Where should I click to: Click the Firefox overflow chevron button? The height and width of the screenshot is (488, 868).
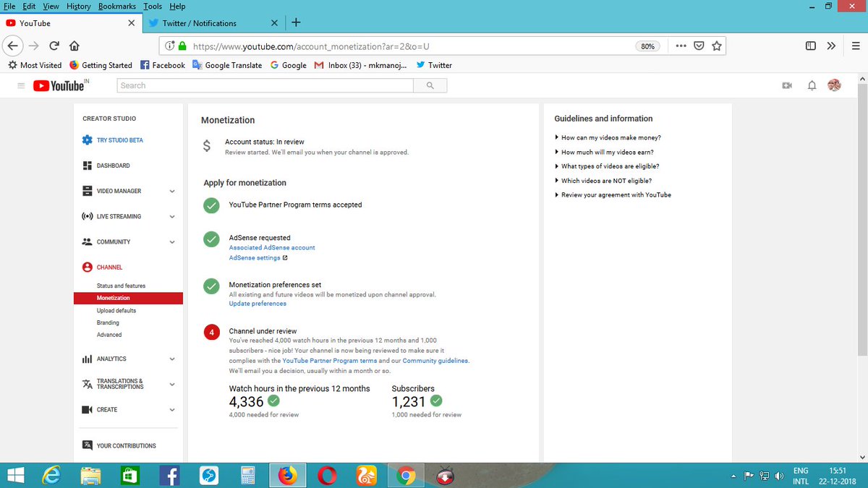tap(831, 46)
